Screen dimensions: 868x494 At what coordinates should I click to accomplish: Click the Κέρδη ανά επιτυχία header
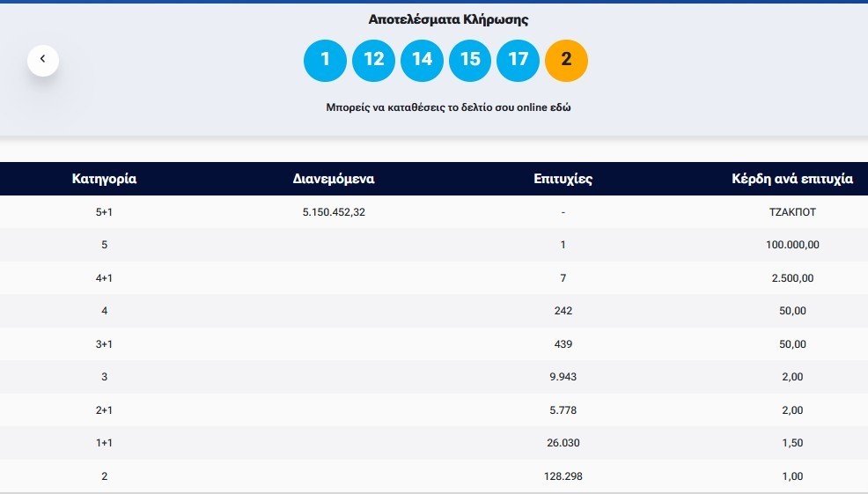[791, 179]
